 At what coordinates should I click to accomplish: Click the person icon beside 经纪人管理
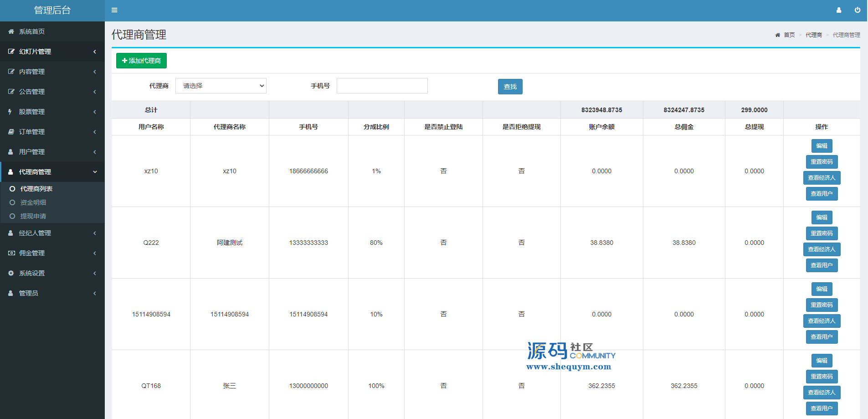[x=10, y=233]
